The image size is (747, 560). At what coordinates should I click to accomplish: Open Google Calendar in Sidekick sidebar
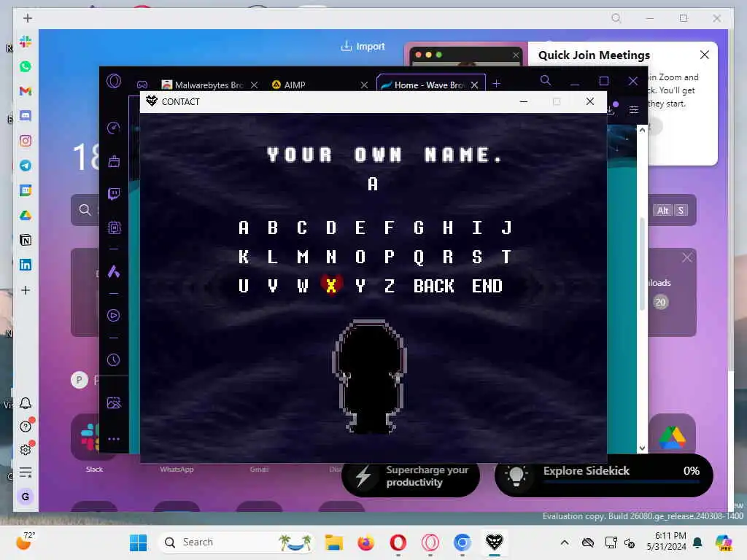point(26,190)
